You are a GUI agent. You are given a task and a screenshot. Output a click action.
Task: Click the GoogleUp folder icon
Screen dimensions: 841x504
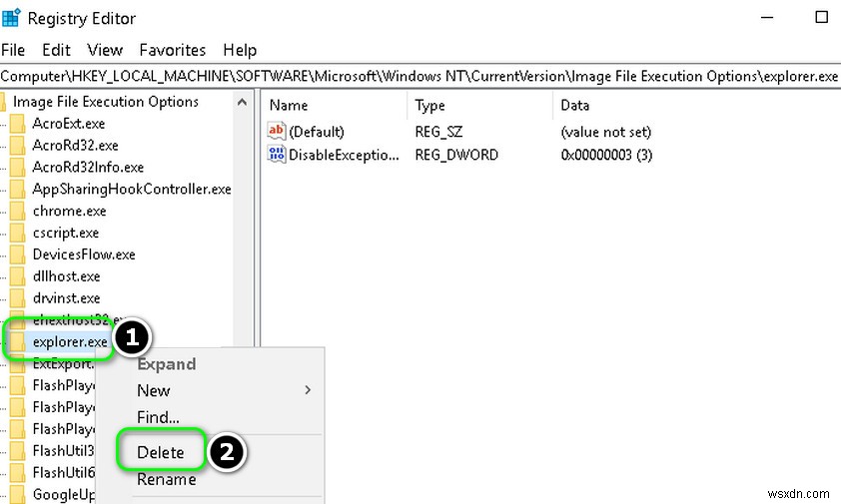click(x=18, y=494)
